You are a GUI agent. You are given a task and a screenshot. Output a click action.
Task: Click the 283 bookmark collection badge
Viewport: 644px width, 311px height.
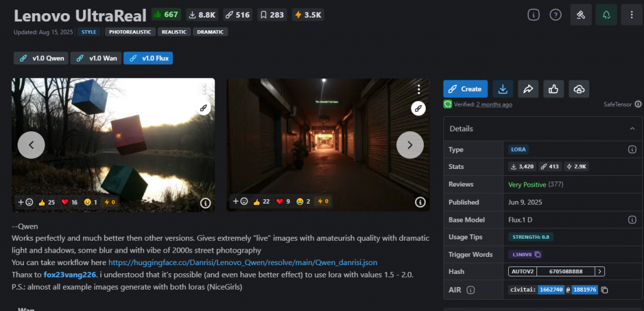(273, 15)
